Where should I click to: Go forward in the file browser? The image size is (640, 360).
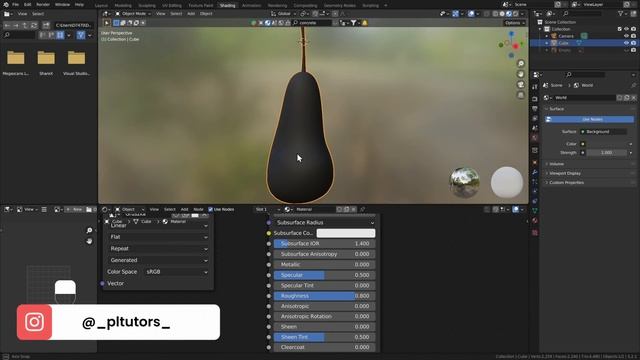click(x=16, y=25)
